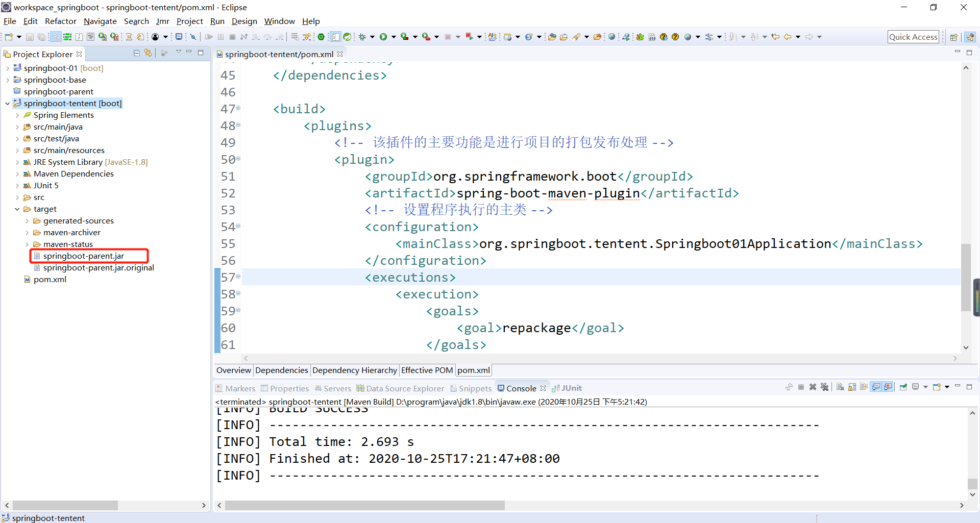Click the Spring leaf icon in toolbar
Viewport: 980px width, 523px height.
[x=347, y=37]
